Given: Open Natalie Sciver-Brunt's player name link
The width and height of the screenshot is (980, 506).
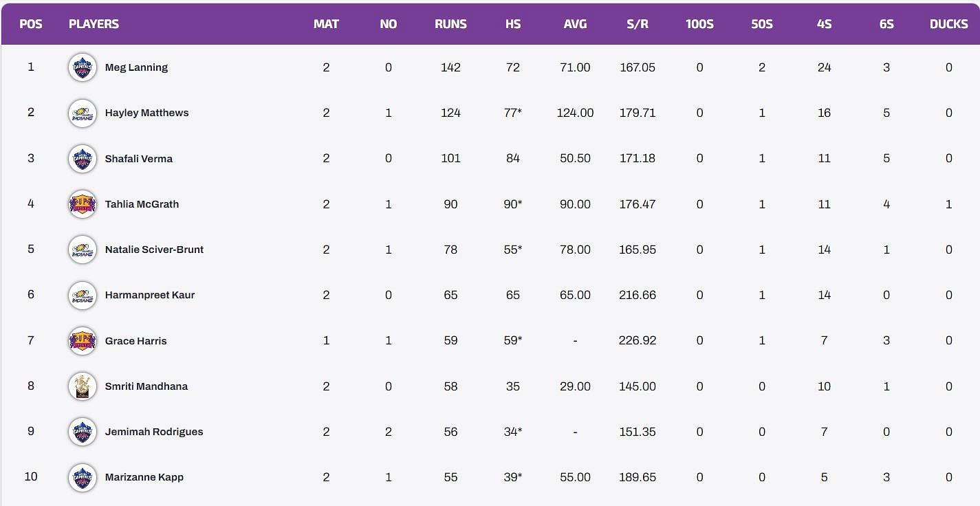Looking at the screenshot, I should point(154,250).
